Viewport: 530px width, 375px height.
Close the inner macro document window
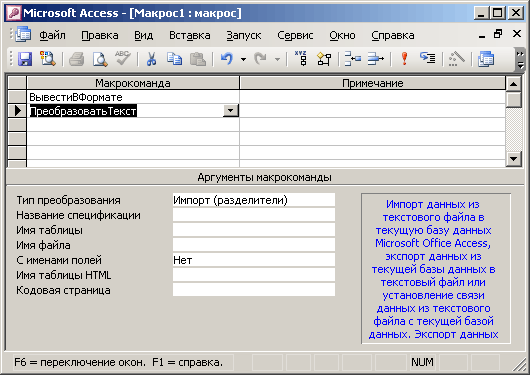516,34
